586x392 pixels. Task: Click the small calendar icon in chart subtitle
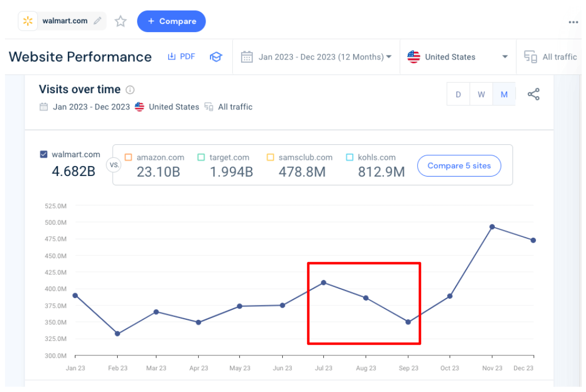pos(44,107)
